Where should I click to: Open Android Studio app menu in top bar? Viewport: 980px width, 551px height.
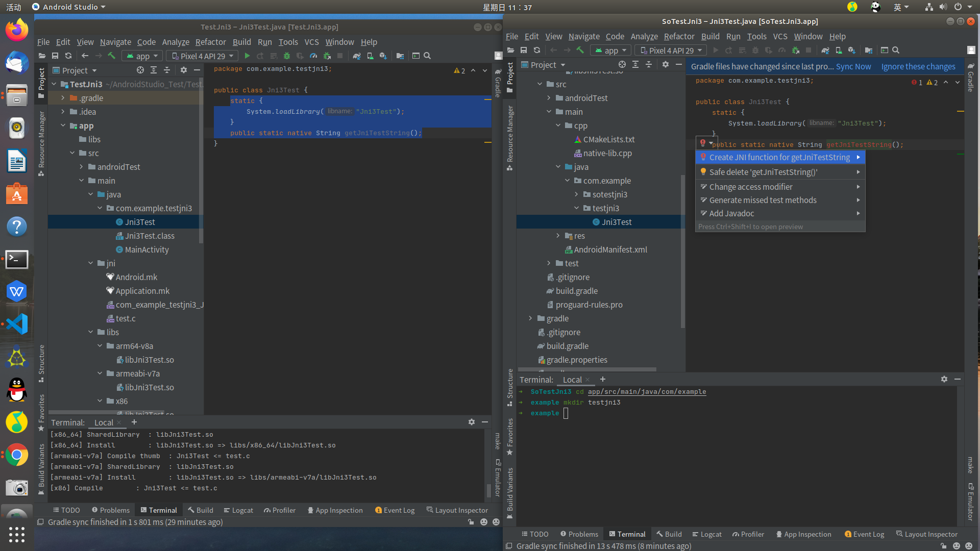[x=69, y=7]
